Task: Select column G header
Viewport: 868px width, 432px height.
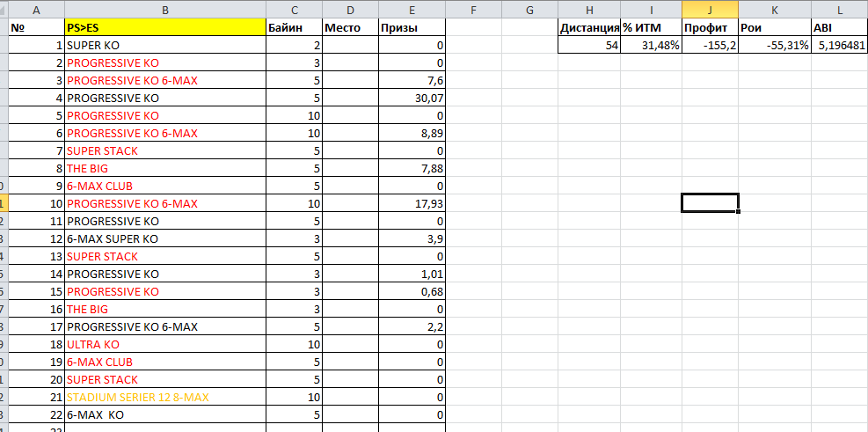Action: pyautogui.click(x=529, y=10)
